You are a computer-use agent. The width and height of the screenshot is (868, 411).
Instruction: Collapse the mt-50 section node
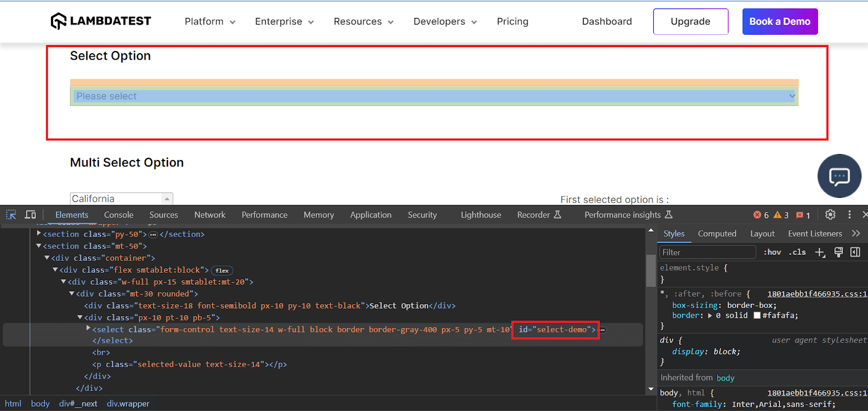pyautogui.click(x=39, y=246)
